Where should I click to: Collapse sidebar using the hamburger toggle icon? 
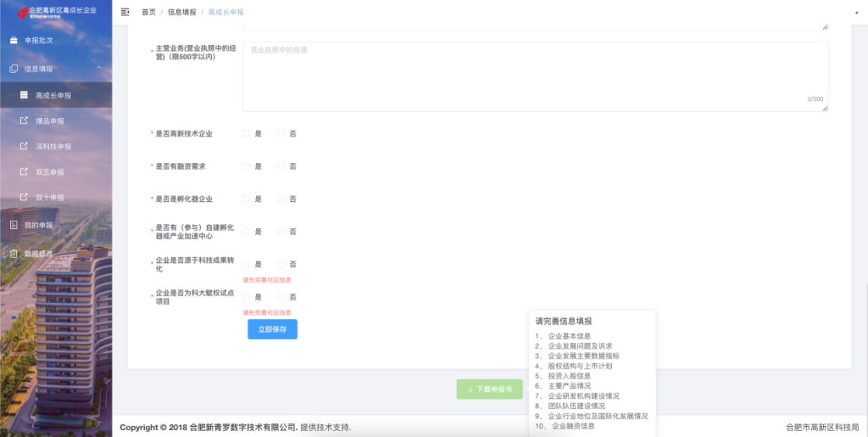tap(125, 12)
